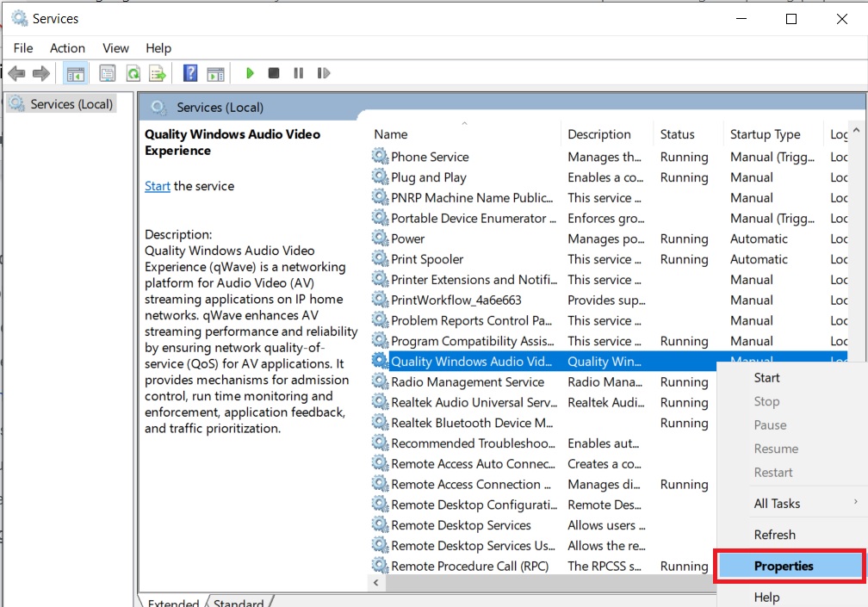The width and height of the screenshot is (868, 607).
Task: Click the vertical scrollbar up arrow
Action: coord(856,131)
